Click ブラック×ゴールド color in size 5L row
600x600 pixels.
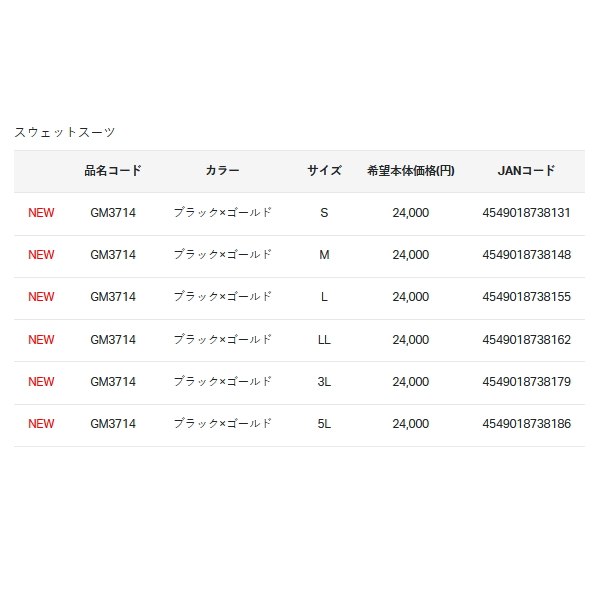point(222,424)
